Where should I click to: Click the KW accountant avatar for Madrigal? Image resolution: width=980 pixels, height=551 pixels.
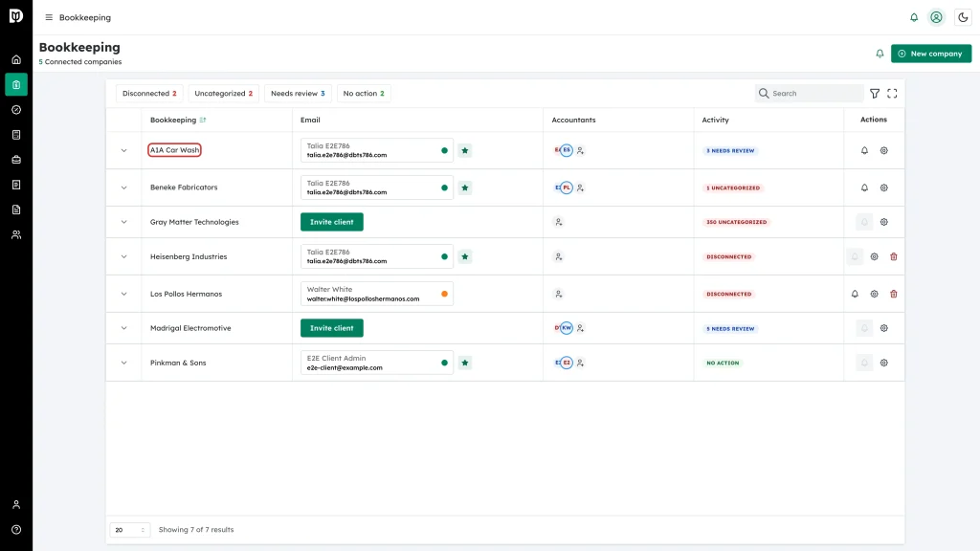pos(567,329)
